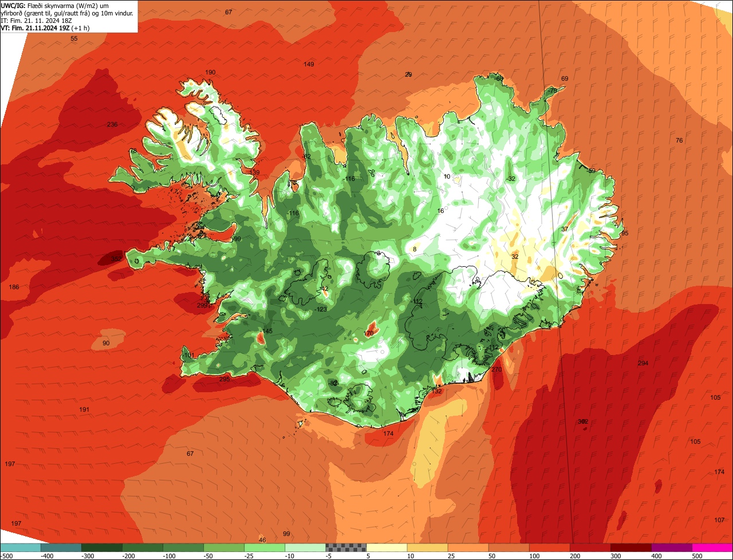Click the map value '-236' over the sea
733x560 pixels.
click(x=112, y=125)
